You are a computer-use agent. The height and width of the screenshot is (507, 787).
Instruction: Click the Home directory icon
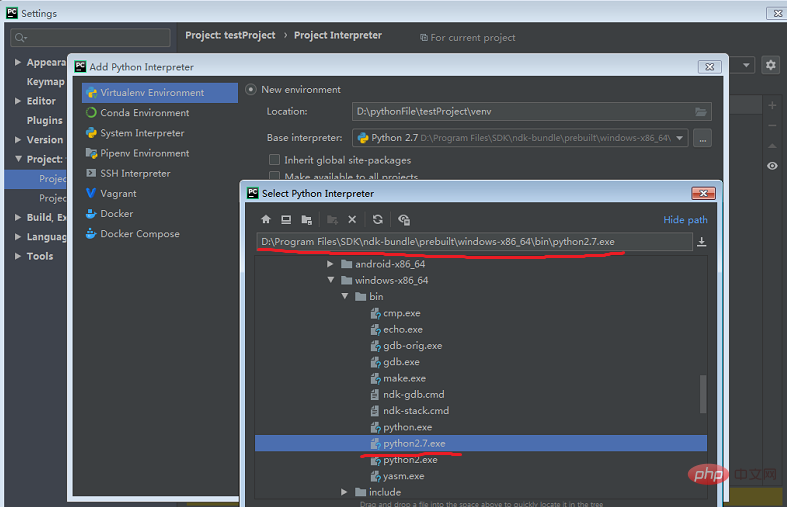[266, 220]
